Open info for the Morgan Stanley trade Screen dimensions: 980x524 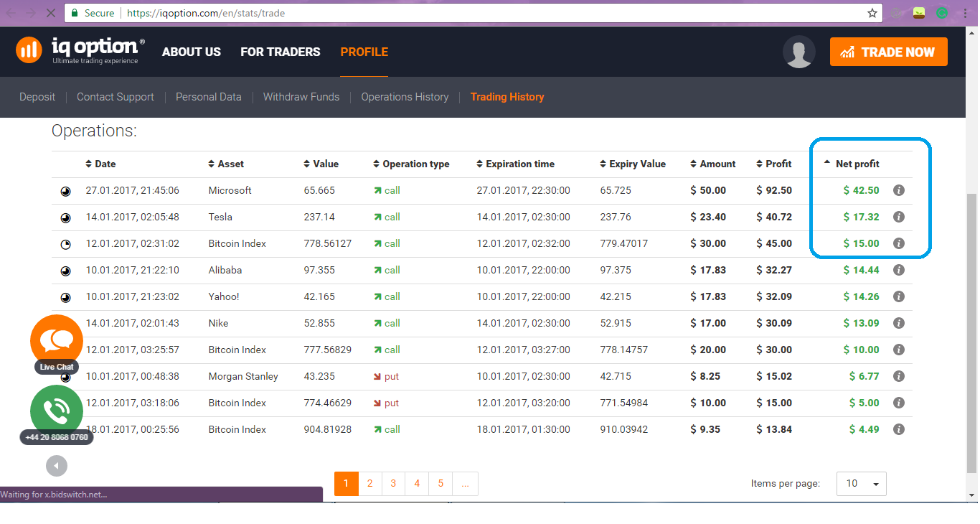[898, 376]
